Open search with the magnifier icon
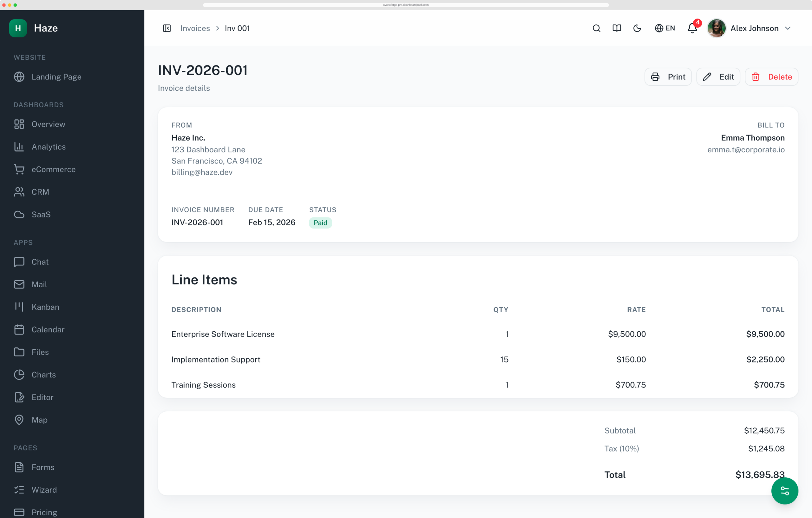812x518 pixels. (596, 28)
